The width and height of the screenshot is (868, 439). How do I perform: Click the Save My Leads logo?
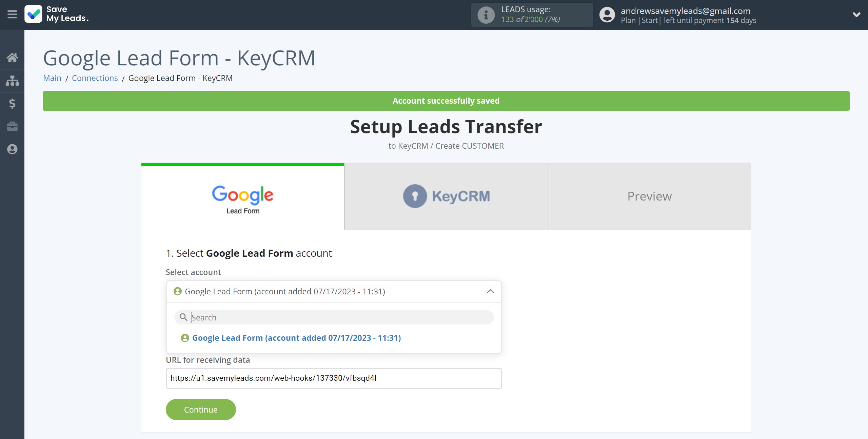tap(57, 14)
